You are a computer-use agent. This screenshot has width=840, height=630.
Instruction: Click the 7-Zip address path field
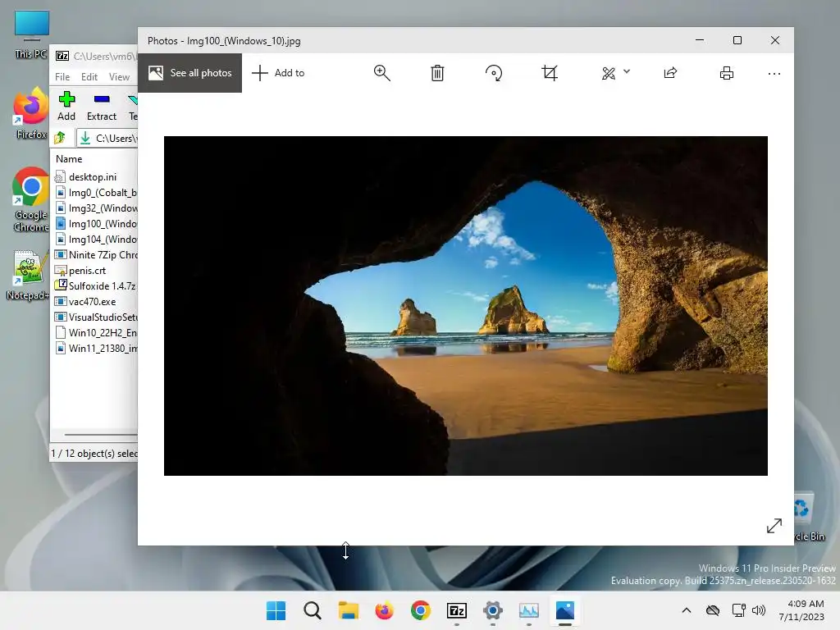(x=107, y=138)
